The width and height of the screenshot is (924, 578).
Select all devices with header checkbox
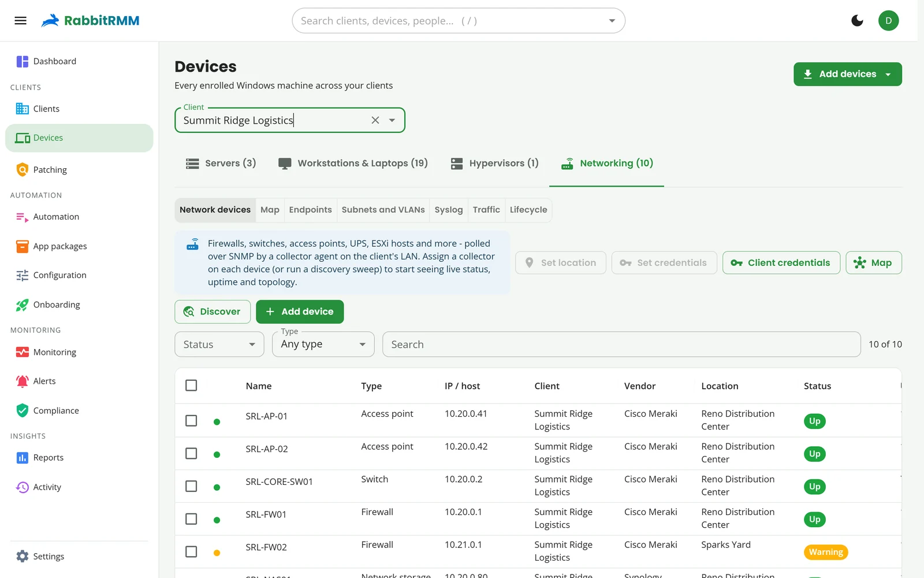[x=191, y=386]
